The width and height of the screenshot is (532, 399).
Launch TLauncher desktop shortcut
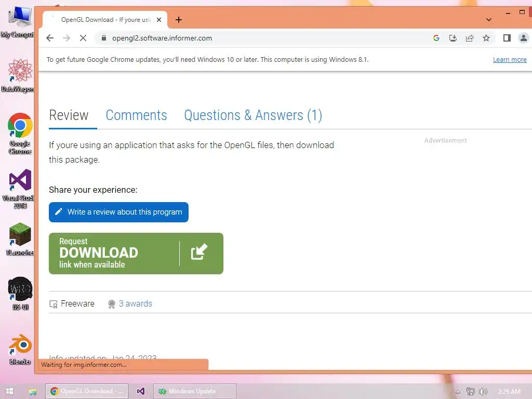tap(20, 239)
